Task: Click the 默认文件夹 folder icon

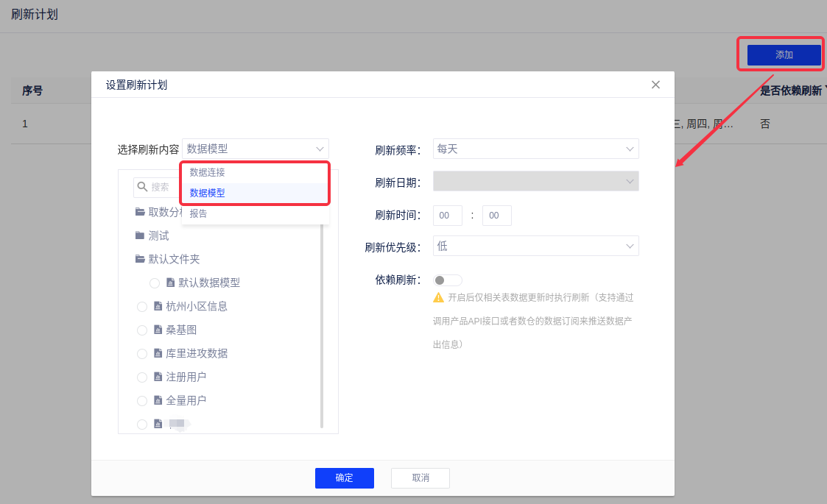Action: pyautogui.click(x=140, y=259)
